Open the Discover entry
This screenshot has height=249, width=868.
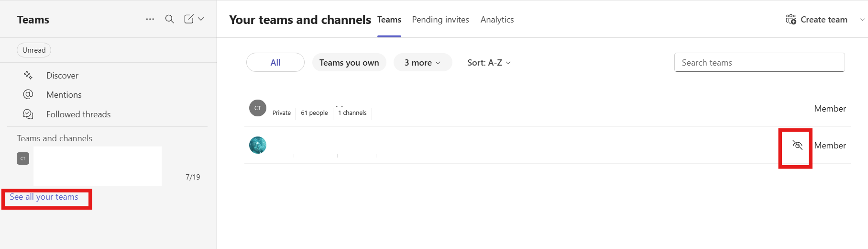coord(62,76)
